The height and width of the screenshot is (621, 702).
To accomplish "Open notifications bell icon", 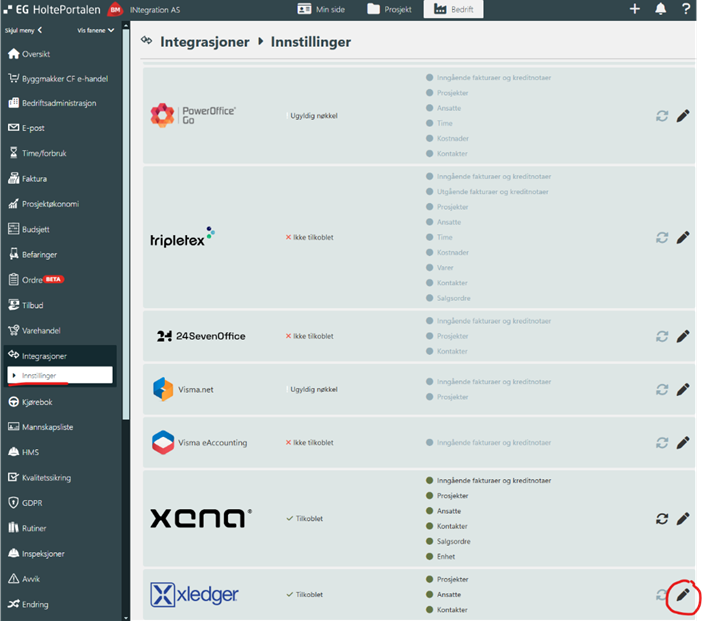I will pos(660,9).
